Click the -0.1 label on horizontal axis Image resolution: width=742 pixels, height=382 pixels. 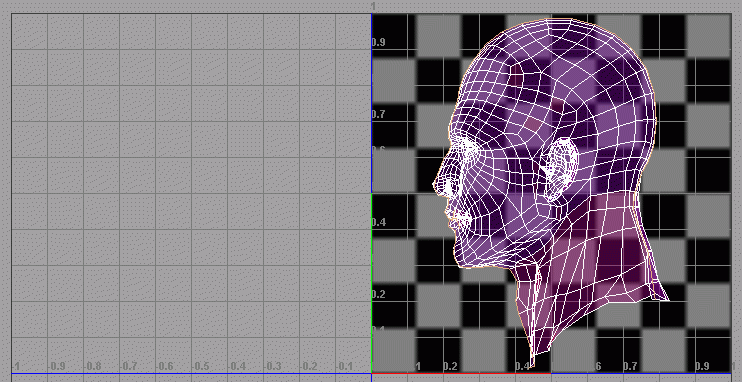[344, 366]
